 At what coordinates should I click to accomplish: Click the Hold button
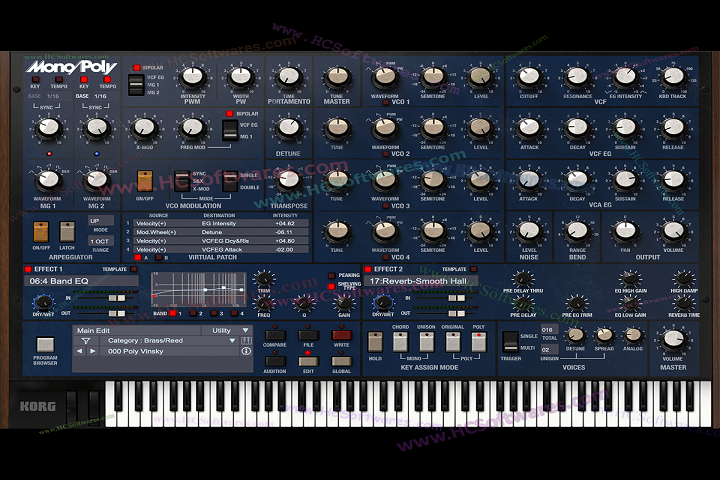[375, 342]
